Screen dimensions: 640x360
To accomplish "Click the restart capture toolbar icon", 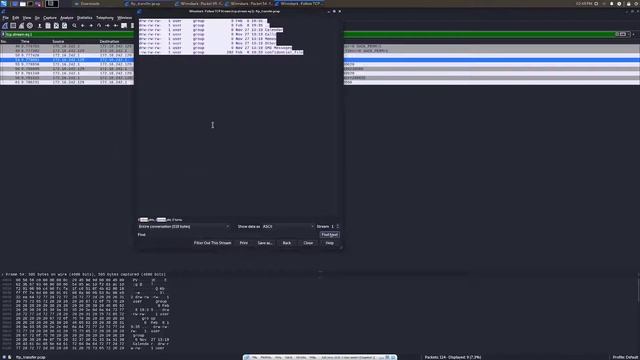I will (x=21, y=26).
